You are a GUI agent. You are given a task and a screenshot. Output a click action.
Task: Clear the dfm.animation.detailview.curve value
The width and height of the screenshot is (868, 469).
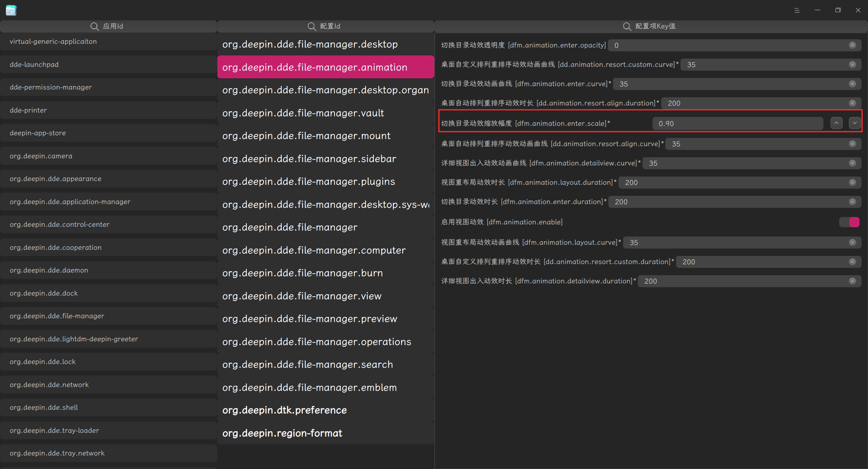click(x=852, y=163)
